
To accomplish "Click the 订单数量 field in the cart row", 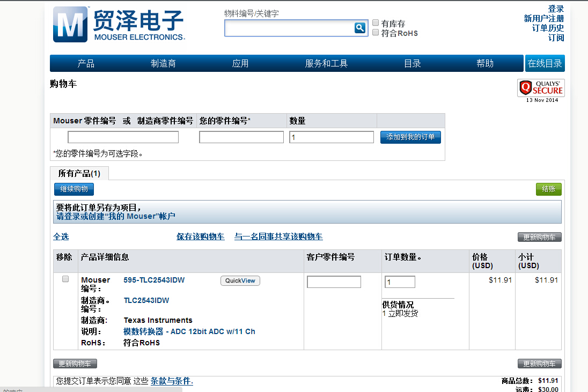I will click(400, 282).
